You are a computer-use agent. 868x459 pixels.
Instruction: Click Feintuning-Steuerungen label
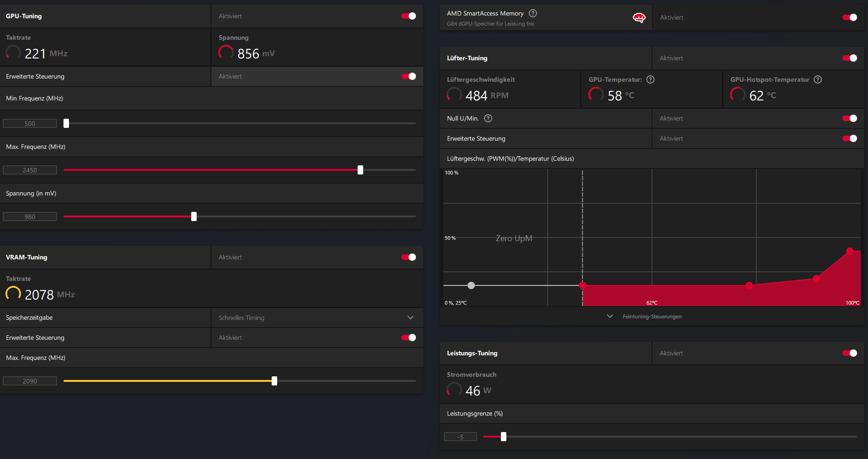tap(652, 317)
